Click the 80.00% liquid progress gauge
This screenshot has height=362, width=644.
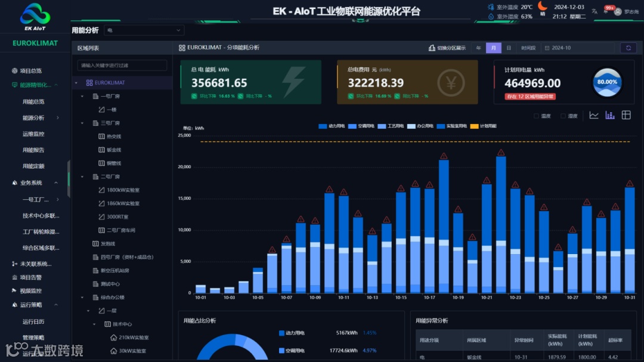[x=607, y=82]
